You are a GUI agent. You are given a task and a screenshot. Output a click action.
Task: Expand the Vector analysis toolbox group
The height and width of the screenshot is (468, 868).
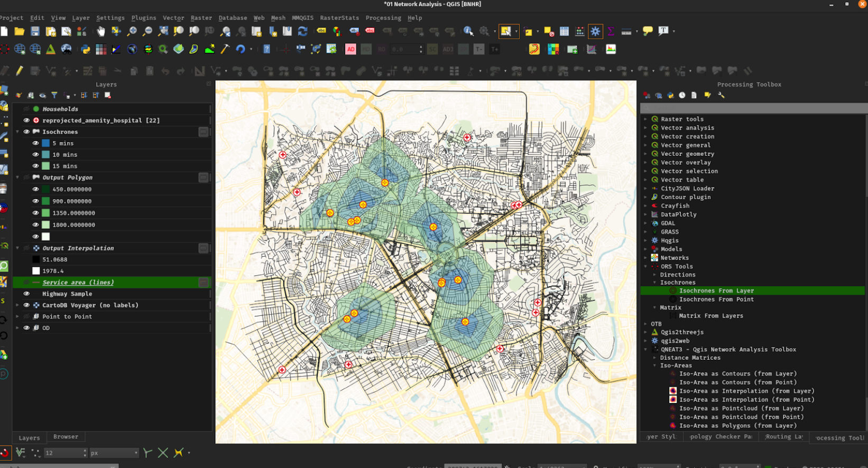[x=645, y=128]
